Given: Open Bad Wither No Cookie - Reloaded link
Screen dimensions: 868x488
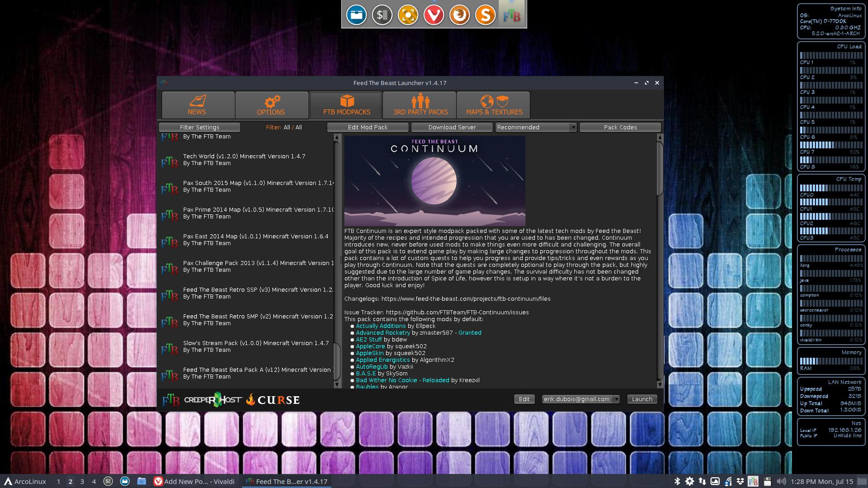Looking at the screenshot, I should point(402,380).
